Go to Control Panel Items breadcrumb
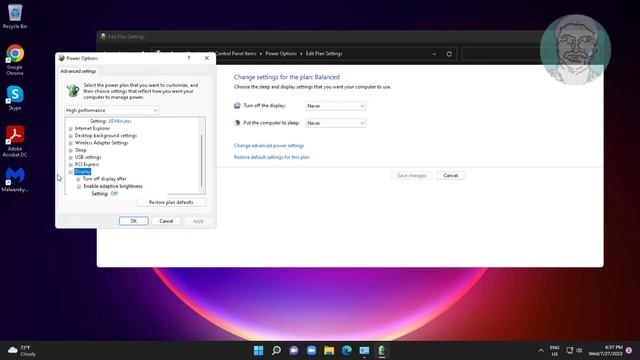 pos(236,54)
